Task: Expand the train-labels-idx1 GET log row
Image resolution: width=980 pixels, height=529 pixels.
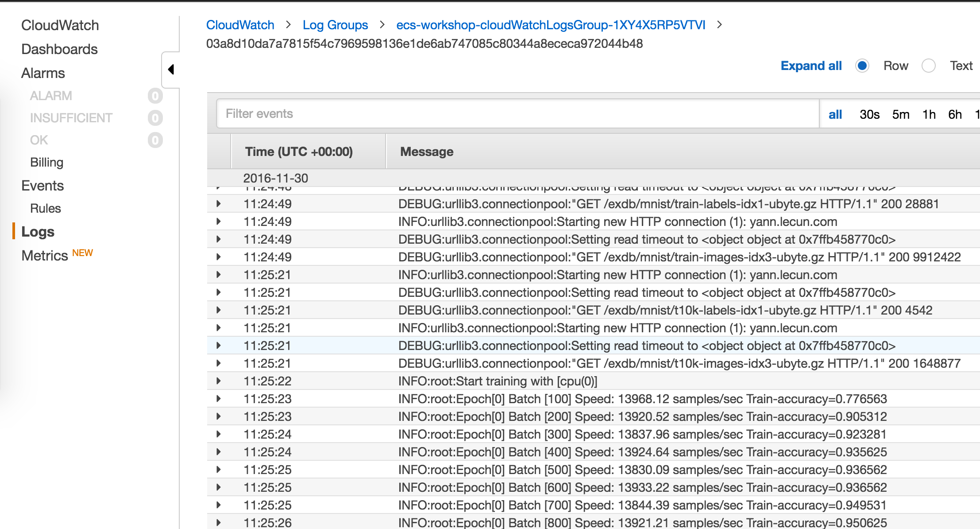Action: click(218, 204)
